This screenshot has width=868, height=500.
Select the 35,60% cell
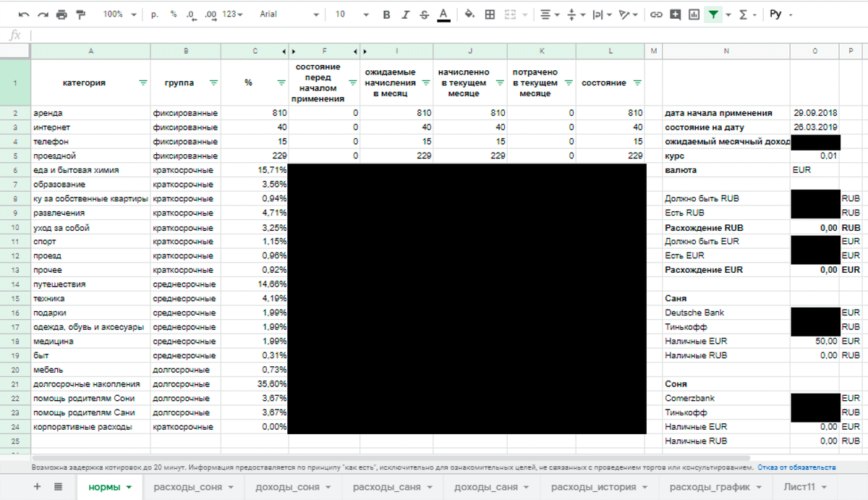255,384
